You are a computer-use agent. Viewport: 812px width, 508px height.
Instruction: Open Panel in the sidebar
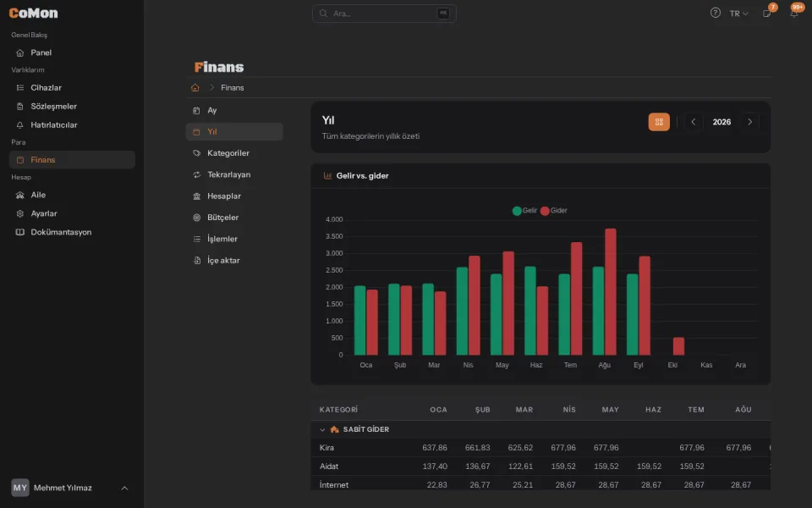click(72, 52)
